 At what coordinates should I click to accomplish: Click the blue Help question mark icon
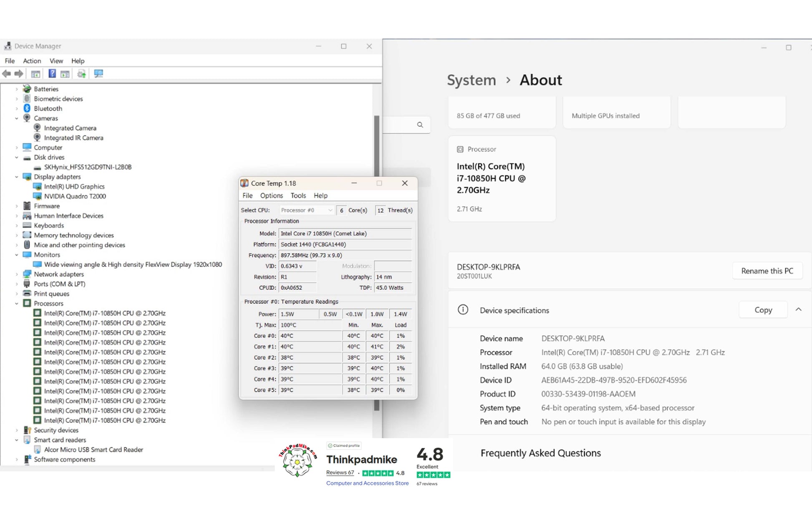(52, 74)
